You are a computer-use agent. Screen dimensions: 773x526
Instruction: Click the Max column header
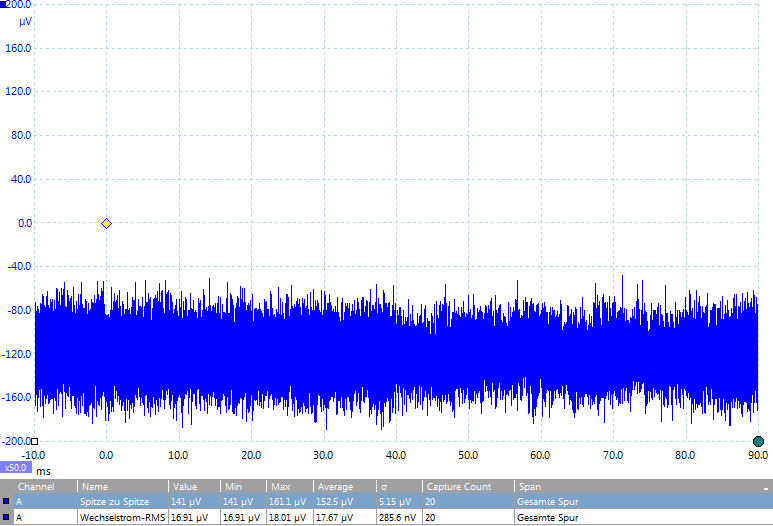click(x=289, y=487)
